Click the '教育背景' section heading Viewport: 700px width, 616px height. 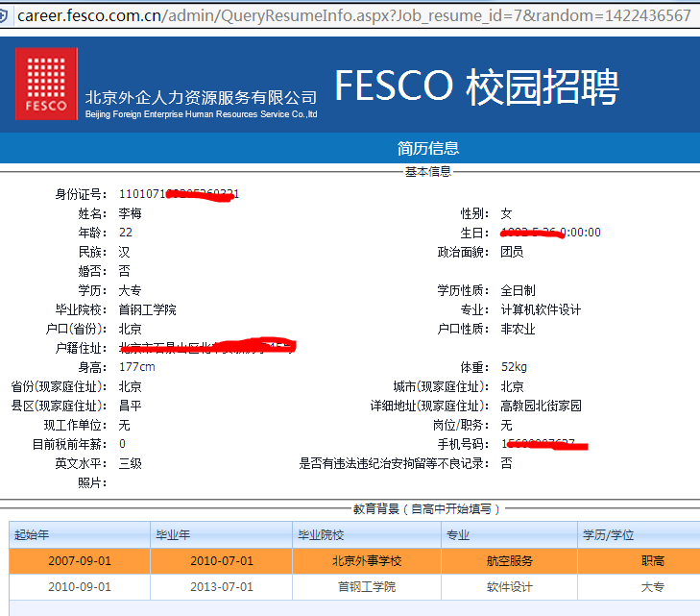pyautogui.click(x=426, y=508)
